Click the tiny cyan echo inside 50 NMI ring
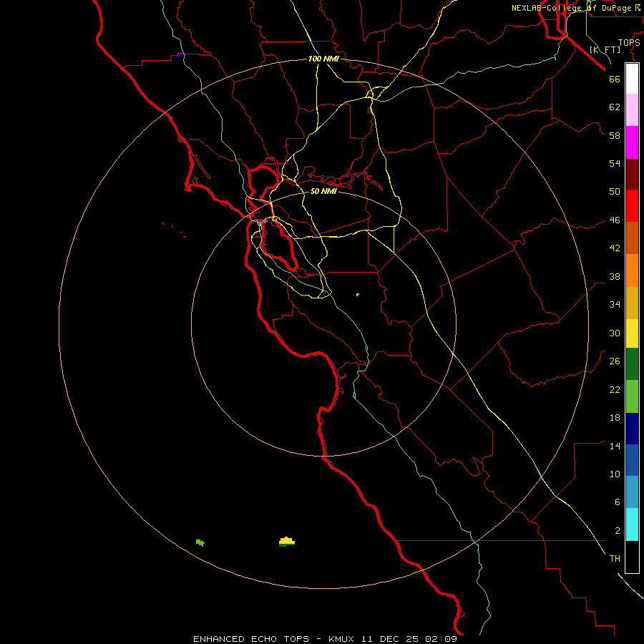 358,295
